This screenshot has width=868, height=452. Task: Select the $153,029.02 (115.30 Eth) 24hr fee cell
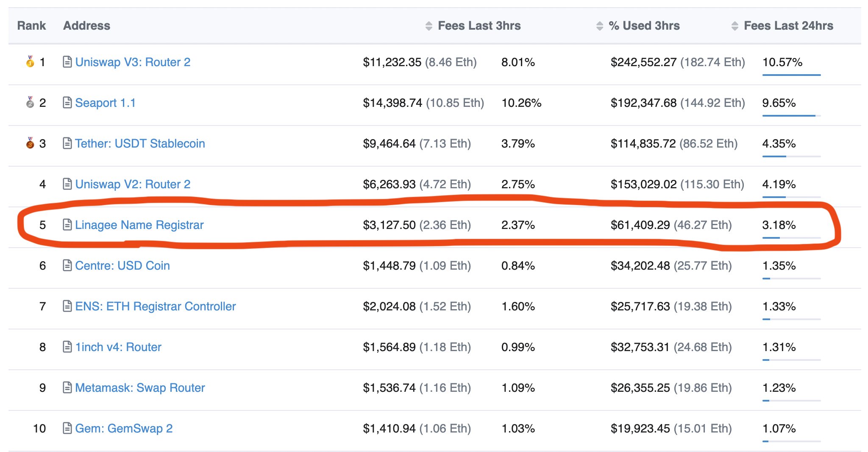pyautogui.click(x=677, y=184)
